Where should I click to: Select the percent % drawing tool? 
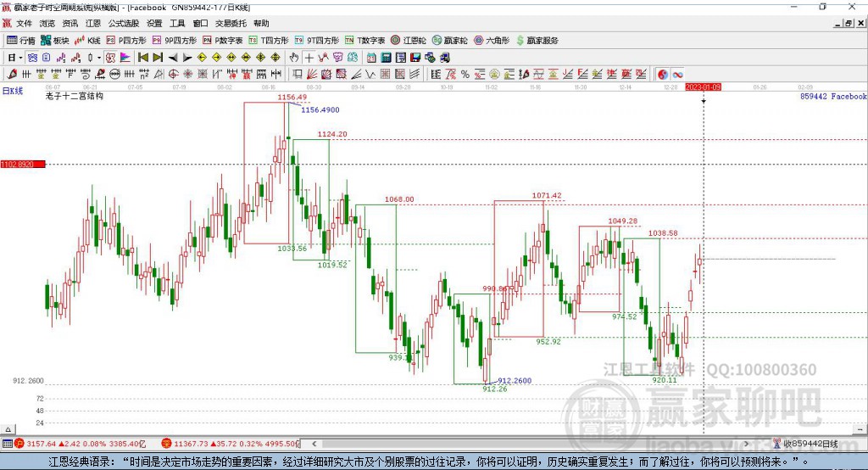(465, 75)
